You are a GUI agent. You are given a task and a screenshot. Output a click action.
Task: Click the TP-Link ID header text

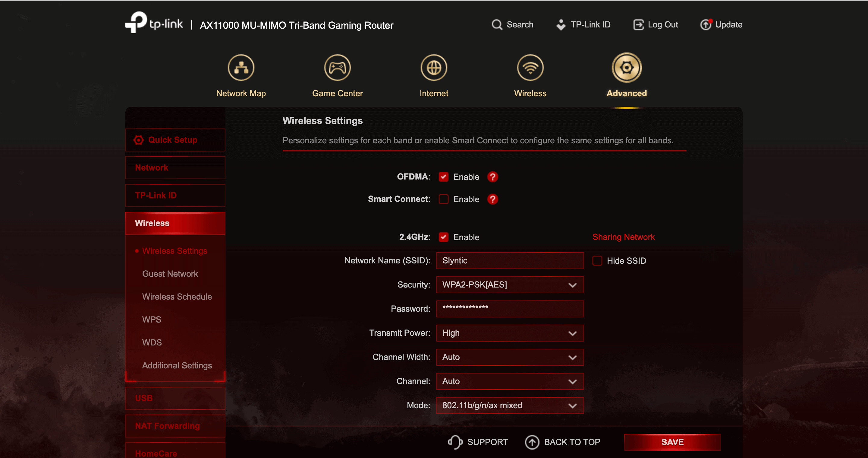click(590, 25)
